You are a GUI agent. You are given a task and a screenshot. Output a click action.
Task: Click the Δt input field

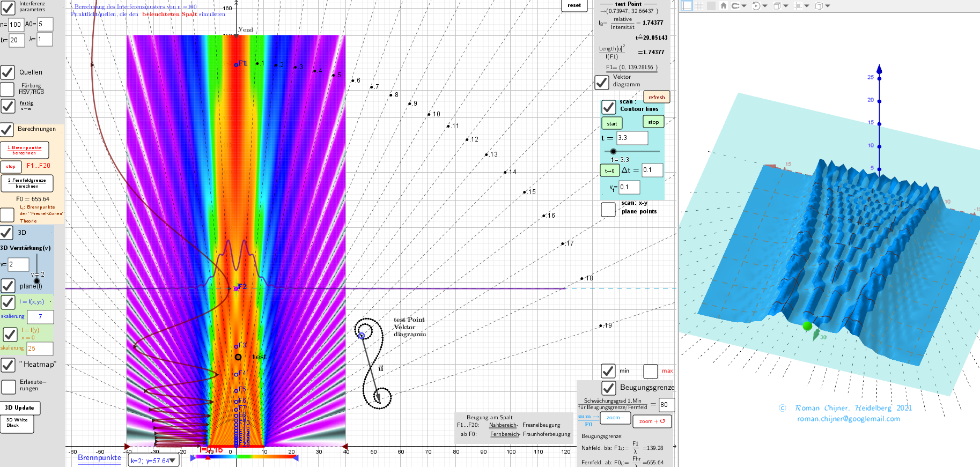click(x=653, y=170)
